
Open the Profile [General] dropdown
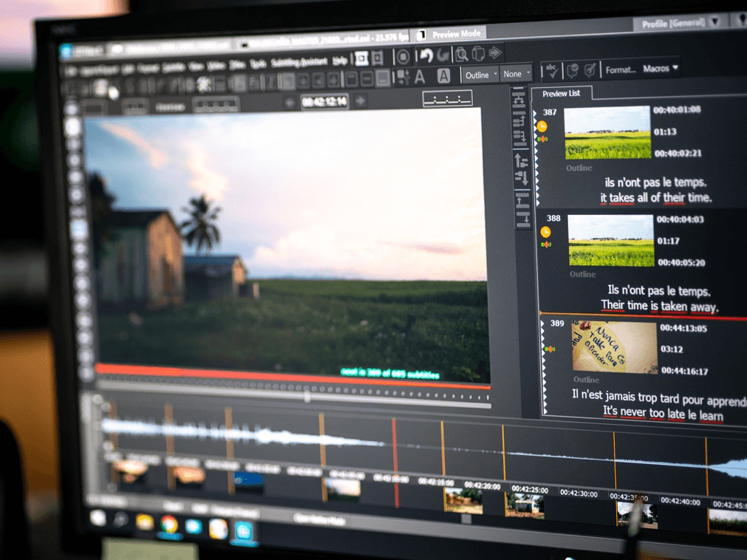pyautogui.click(x=679, y=23)
